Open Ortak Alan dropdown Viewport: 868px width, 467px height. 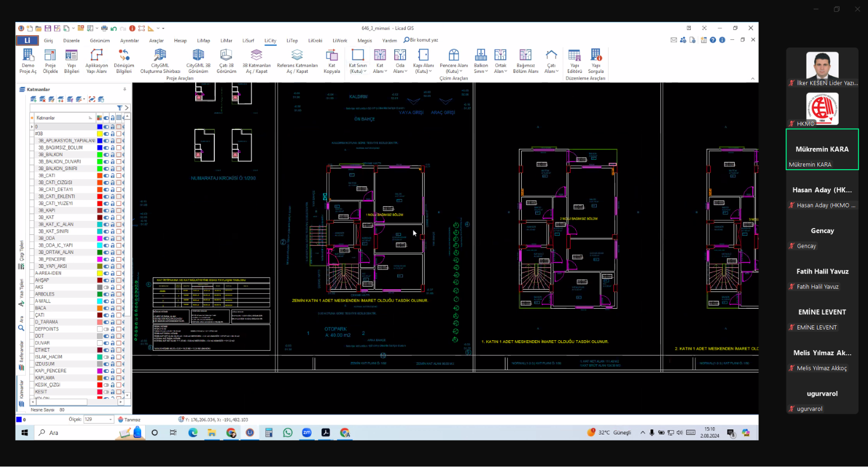[x=505, y=71]
